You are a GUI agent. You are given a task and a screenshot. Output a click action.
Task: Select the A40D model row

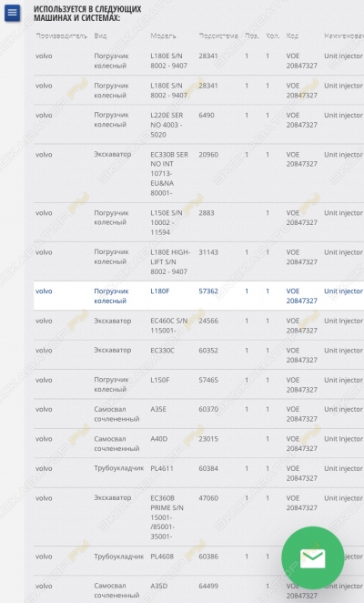[x=198, y=444]
